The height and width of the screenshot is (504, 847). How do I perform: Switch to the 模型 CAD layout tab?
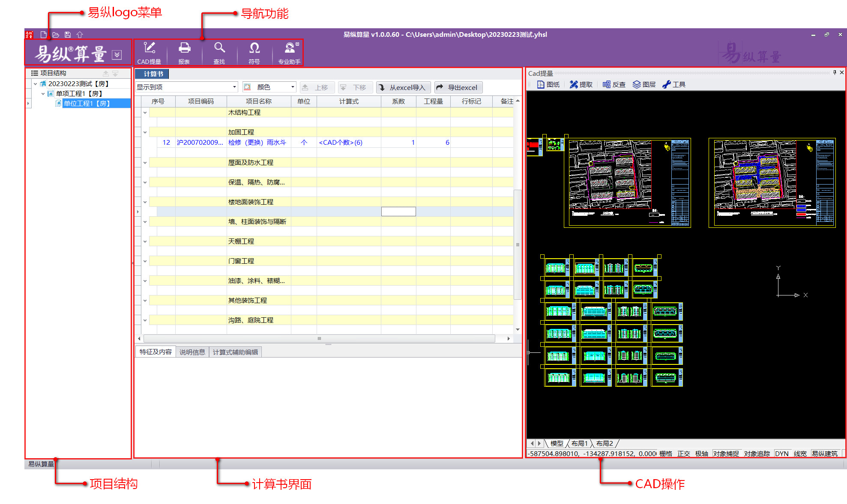coord(557,444)
